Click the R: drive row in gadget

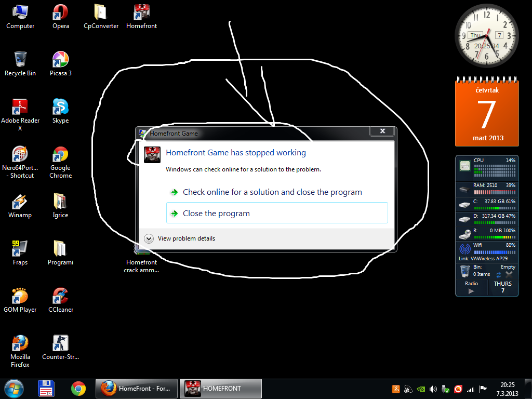pos(487,233)
